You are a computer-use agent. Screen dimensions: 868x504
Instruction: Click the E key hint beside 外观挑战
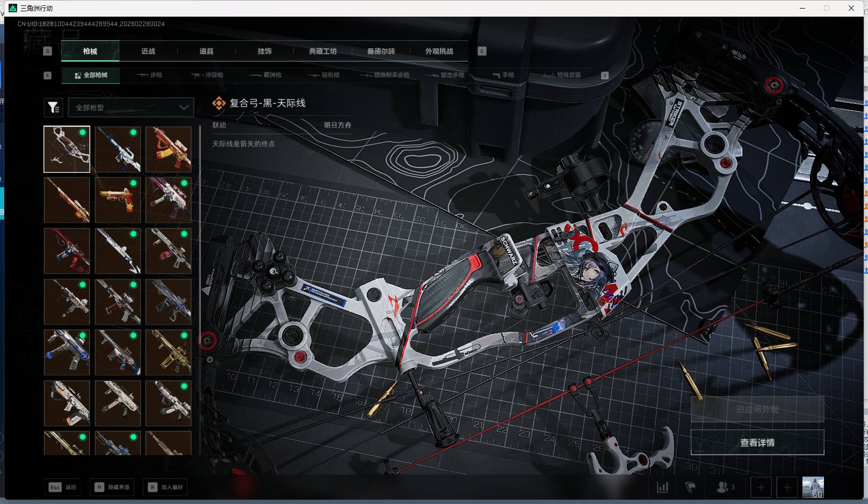(482, 51)
